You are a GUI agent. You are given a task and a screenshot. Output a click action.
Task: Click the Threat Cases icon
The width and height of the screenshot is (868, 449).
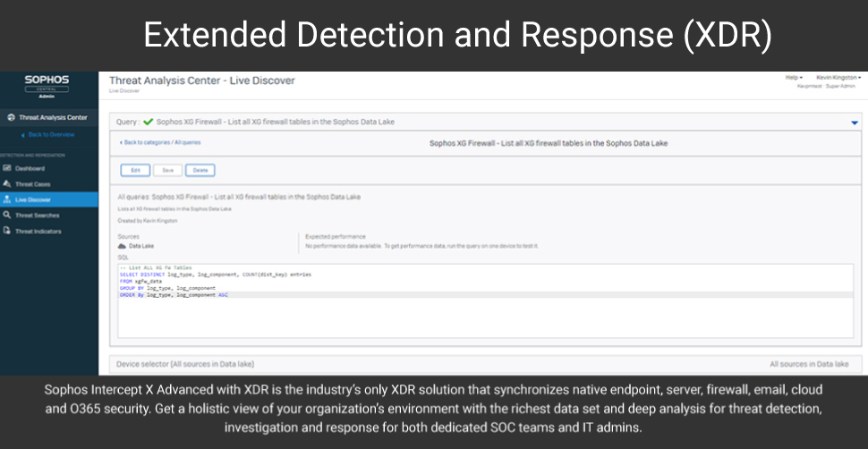(x=6, y=184)
